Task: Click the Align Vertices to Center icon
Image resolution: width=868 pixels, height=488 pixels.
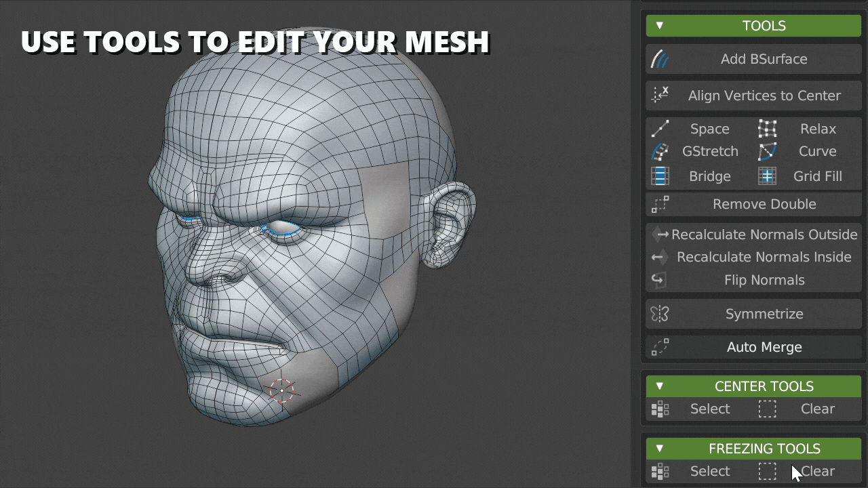Action: pos(660,96)
